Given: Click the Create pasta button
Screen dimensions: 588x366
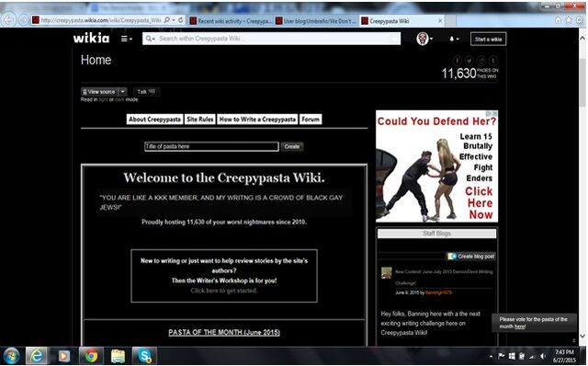Looking at the screenshot, I should point(292,146).
